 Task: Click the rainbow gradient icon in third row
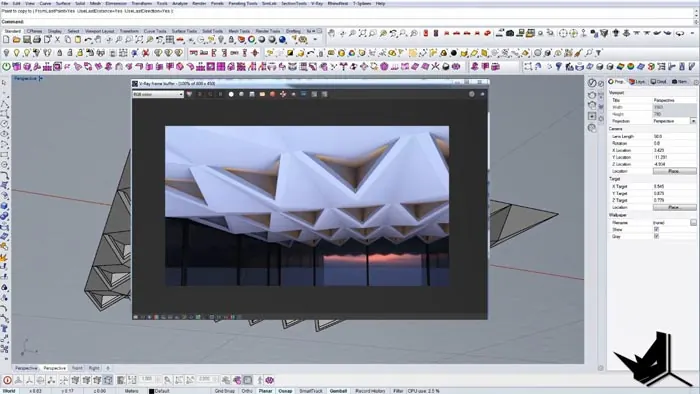620,67
